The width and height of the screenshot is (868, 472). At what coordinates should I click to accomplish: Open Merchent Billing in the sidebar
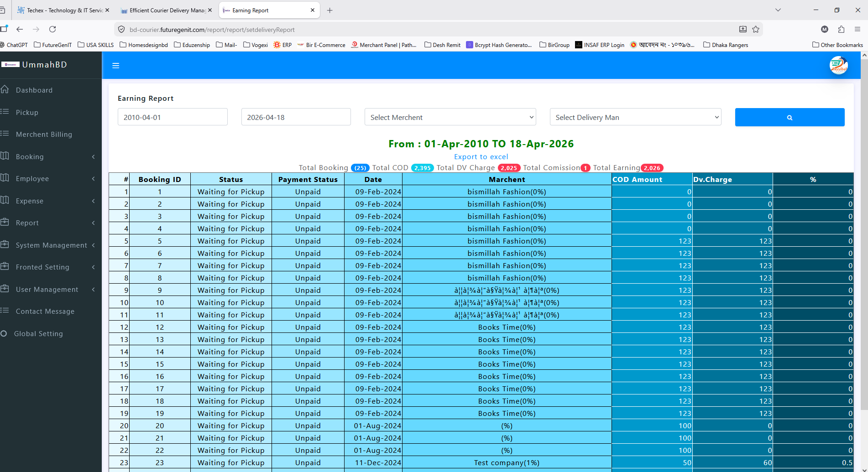tap(44, 135)
